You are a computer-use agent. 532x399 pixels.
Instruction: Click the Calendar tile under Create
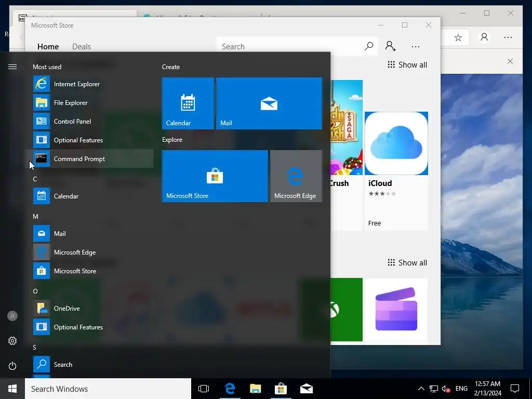click(188, 103)
